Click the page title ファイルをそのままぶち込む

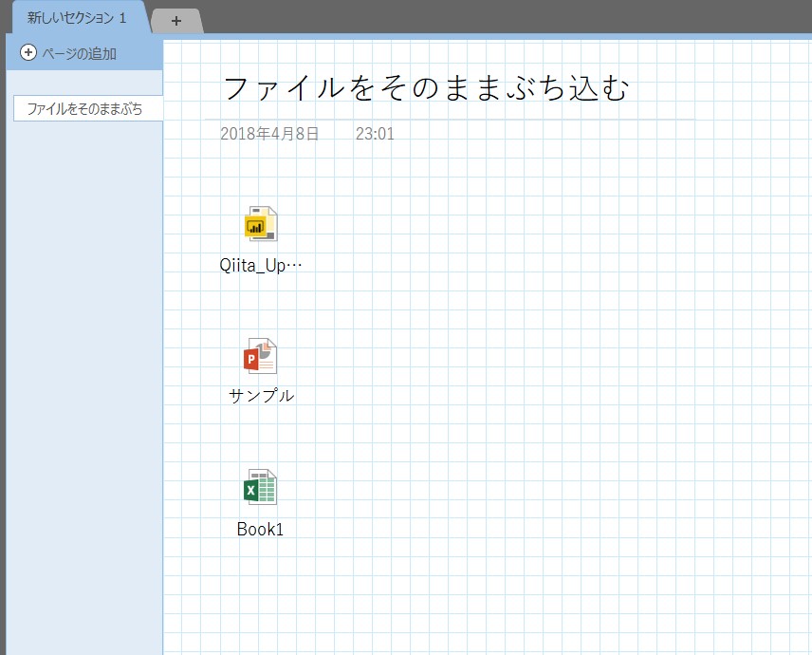pos(426,87)
